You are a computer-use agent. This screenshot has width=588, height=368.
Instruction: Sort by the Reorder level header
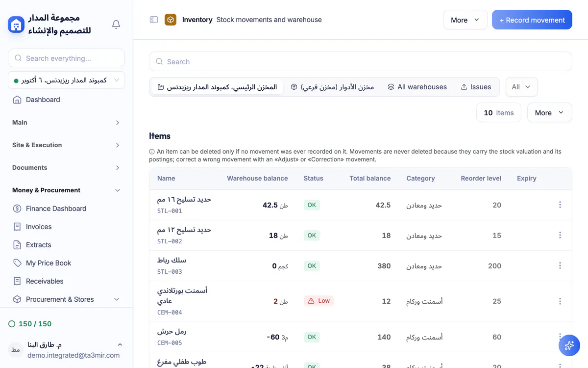[481, 178]
